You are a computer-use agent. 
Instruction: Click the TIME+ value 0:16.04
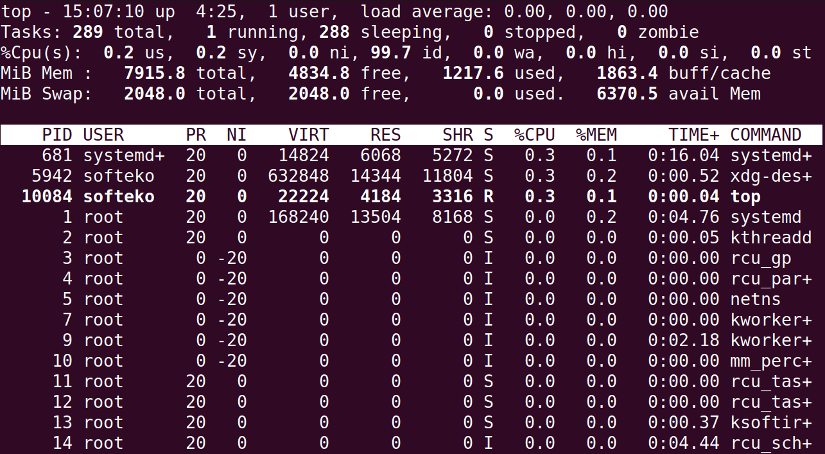[x=683, y=156]
